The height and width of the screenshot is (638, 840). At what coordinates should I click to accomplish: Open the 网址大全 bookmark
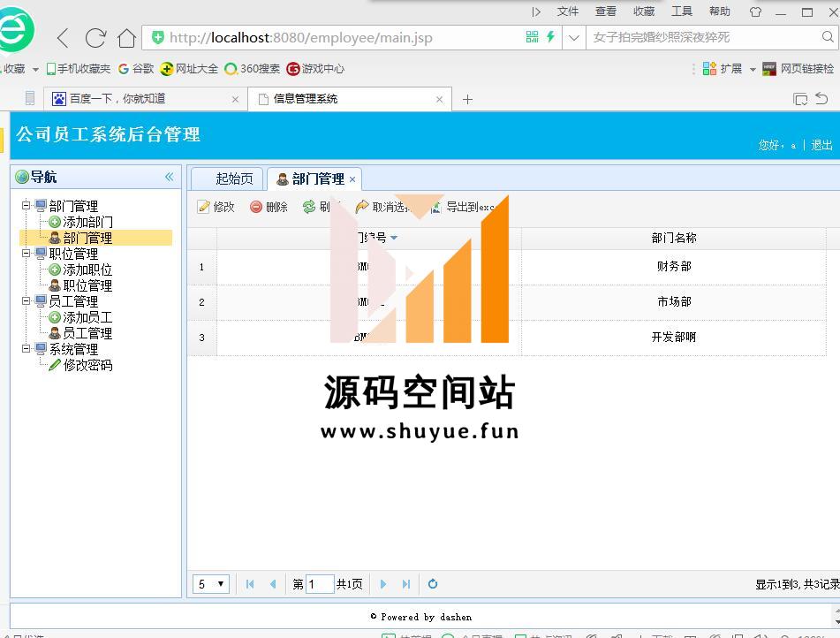tap(189, 69)
